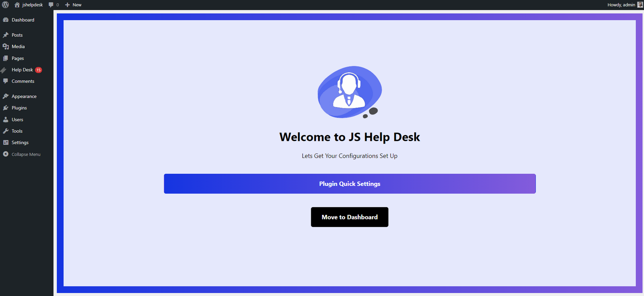Click the admin avatar in top-right corner
This screenshot has height=296, width=644.
(640, 5)
